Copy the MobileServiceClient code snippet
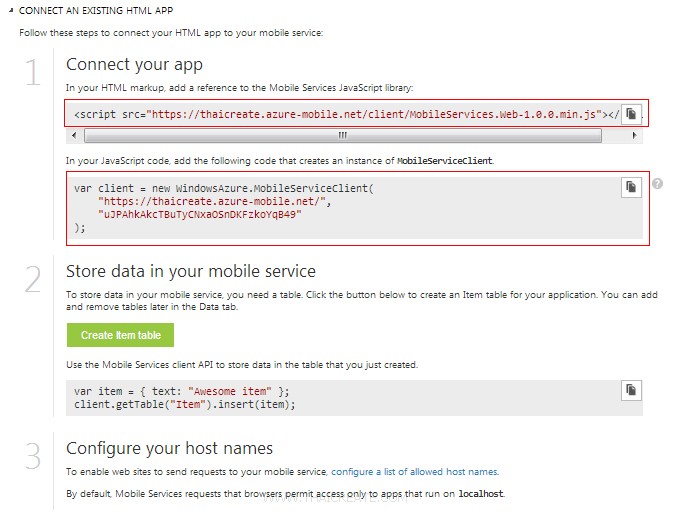This screenshot has width=673, height=523. tap(631, 187)
